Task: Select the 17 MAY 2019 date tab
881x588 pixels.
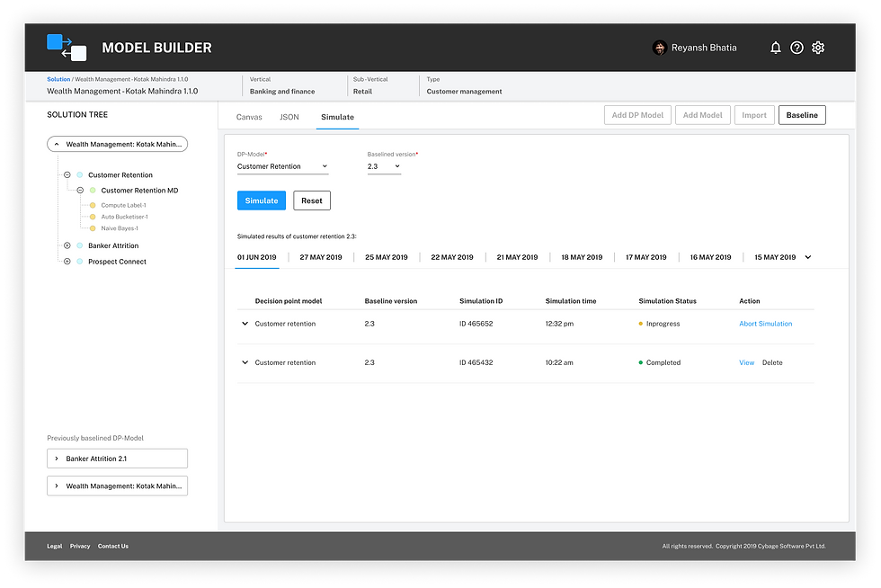Action: point(646,257)
